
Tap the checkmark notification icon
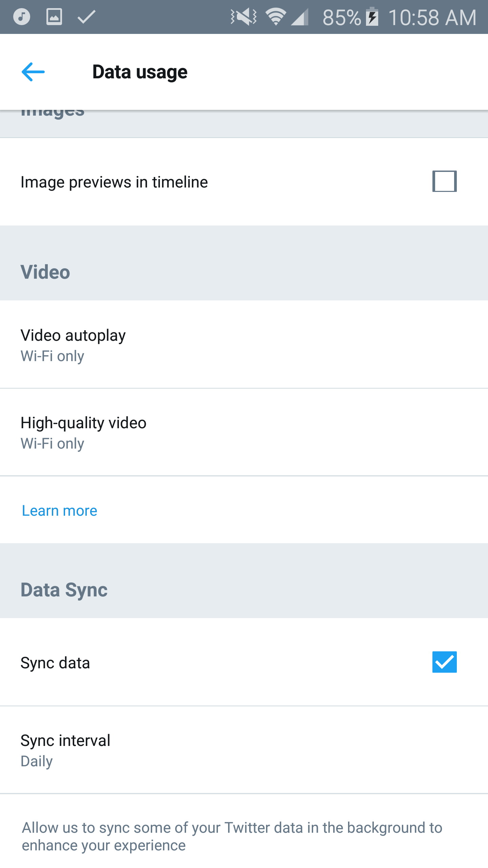coord(86,17)
